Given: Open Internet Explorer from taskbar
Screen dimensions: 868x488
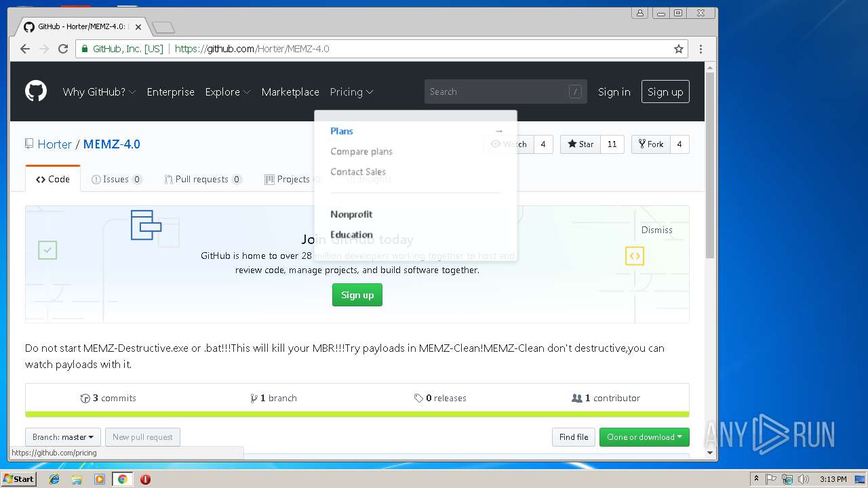Looking at the screenshot, I should 54,479.
